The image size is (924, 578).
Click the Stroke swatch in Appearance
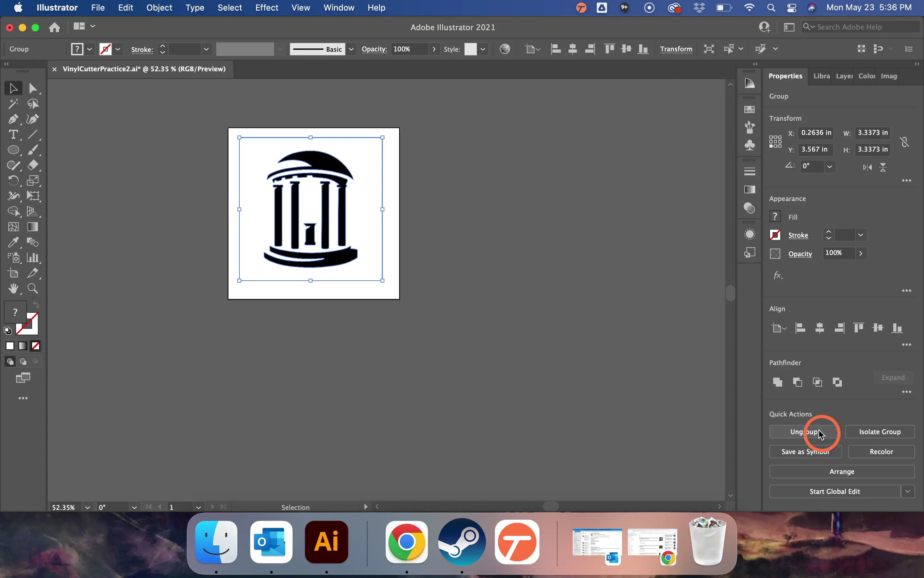click(x=775, y=235)
